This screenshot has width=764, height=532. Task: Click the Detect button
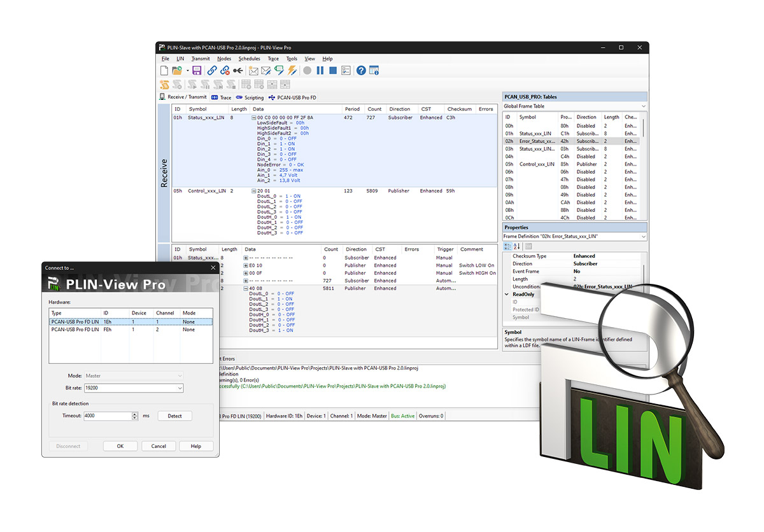click(x=174, y=416)
